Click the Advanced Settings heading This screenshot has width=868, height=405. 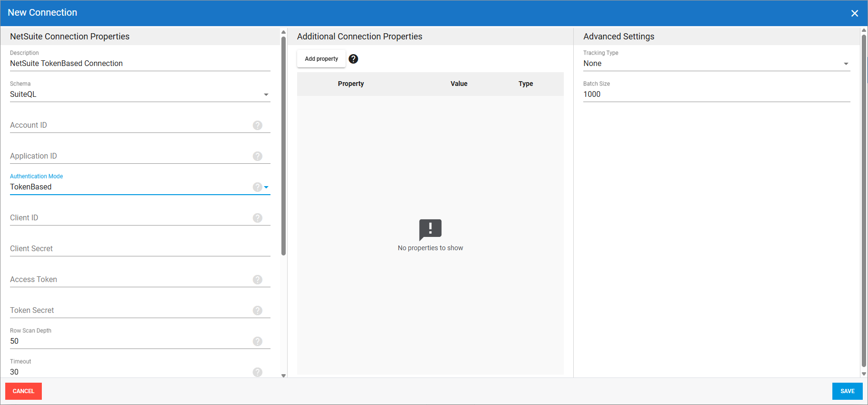[x=619, y=37]
